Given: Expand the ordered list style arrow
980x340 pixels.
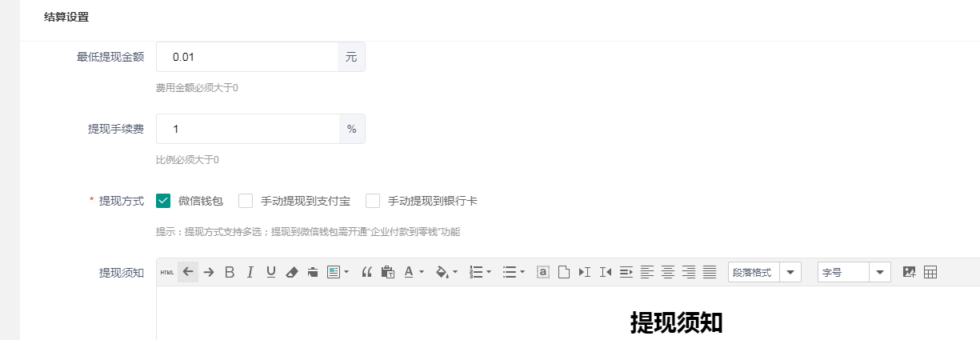Looking at the screenshot, I should (x=489, y=272).
